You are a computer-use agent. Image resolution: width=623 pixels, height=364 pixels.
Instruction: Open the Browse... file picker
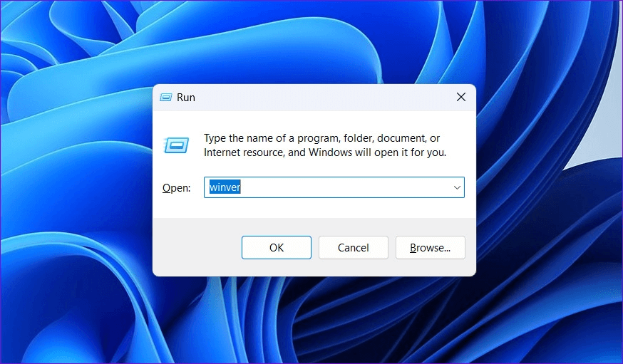tap(431, 248)
